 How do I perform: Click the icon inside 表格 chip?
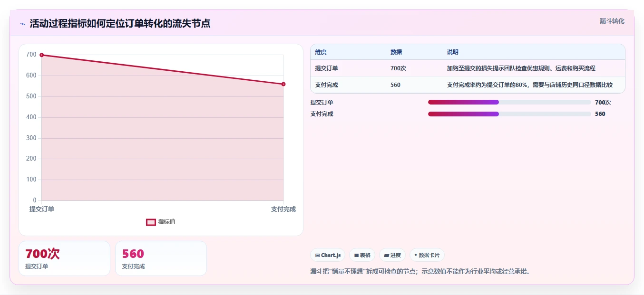coord(356,256)
